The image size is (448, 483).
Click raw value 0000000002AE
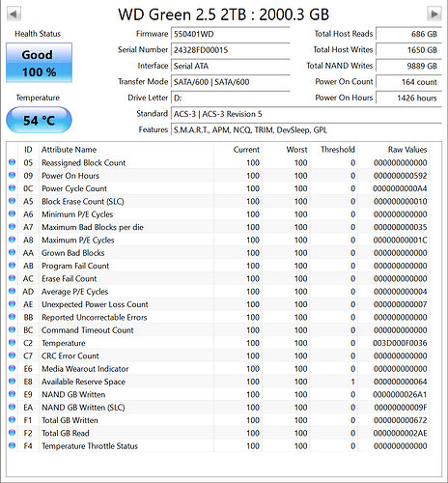coord(400,434)
